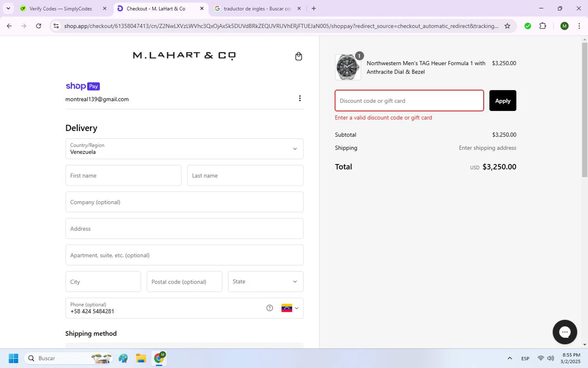Select the Checkout - M. LaHart & Co tab
This screenshot has height=368, width=588.
coord(156,8)
